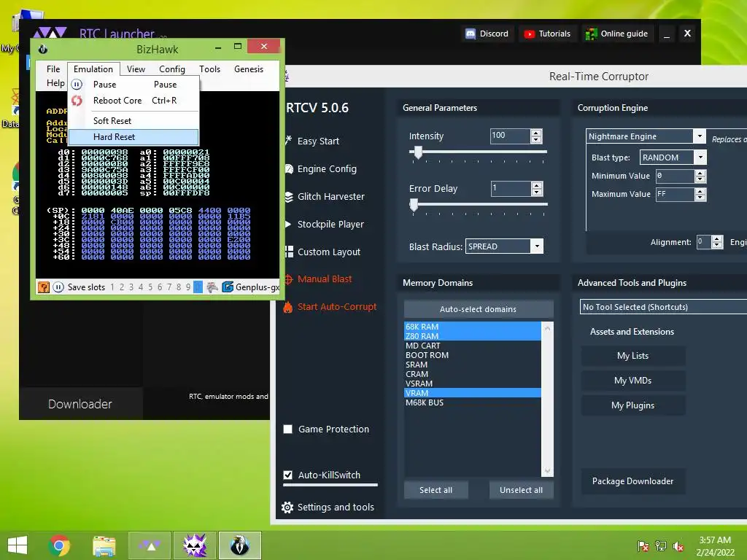Click the Stockpile Player play icon
This screenshot has height=560, width=747.
288,224
